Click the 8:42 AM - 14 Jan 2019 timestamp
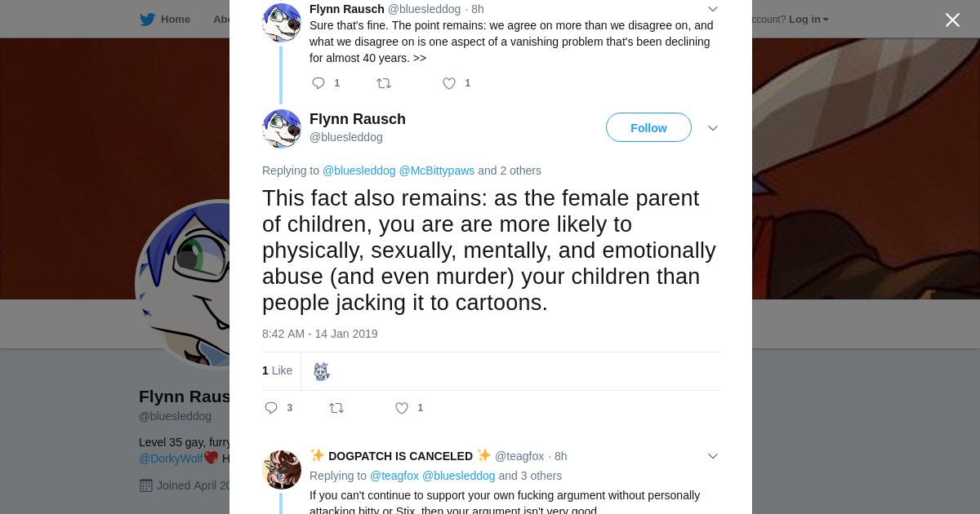Viewport: 980px width, 514px height. 319,334
